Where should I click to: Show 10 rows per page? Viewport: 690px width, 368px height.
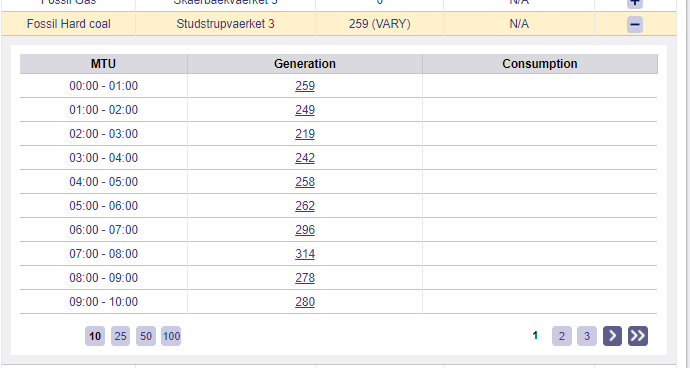click(95, 336)
